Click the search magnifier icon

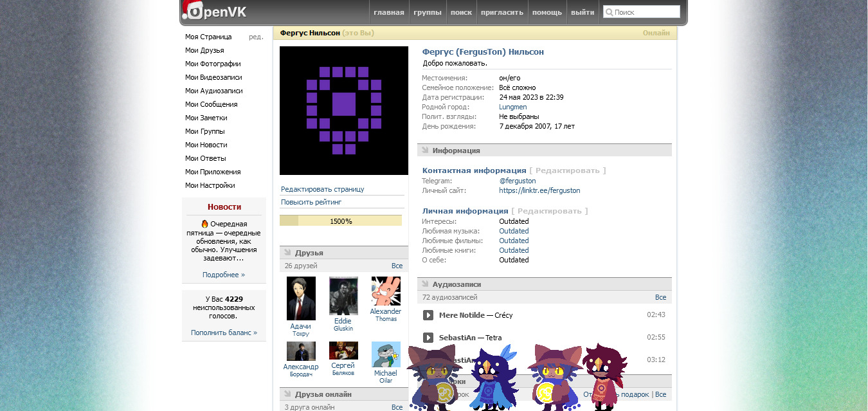point(608,12)
